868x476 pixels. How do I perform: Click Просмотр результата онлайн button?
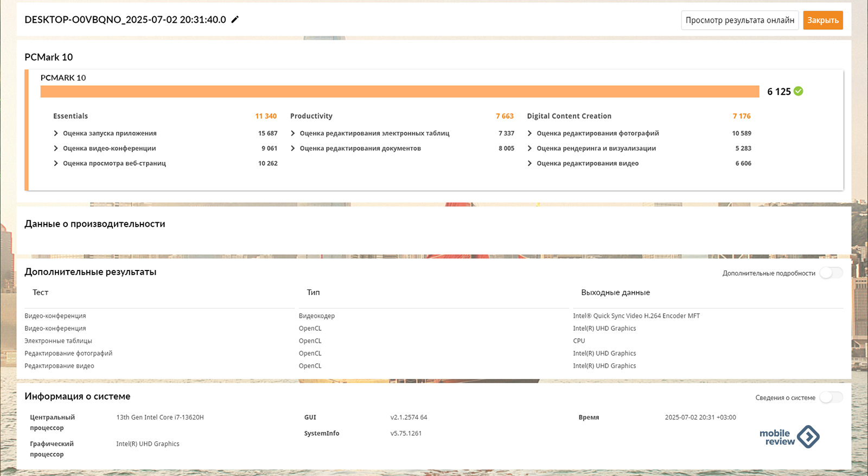(740, 20)
